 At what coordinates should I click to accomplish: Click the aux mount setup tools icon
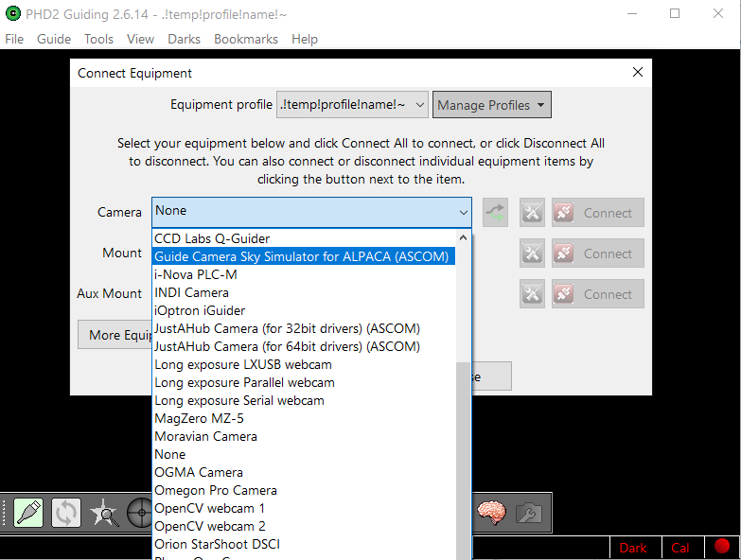(x=532, y=294)
